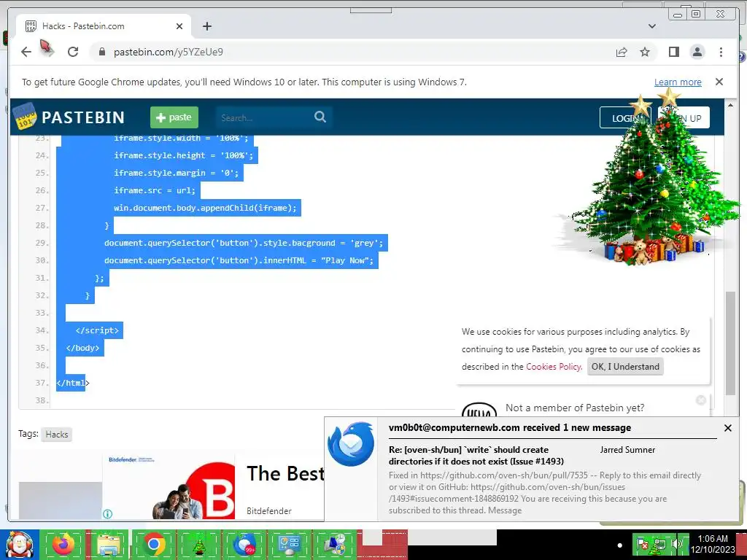Open the computer clock taskbar icon
Viewport: 747px width, 560px height.
(x=335, y=545)
